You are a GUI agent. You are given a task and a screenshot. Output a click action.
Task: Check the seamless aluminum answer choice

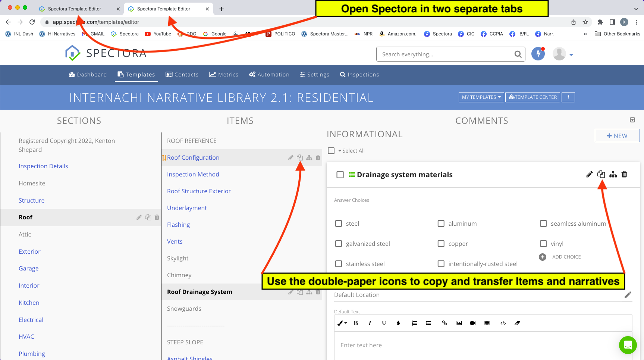tap(543, 223)
